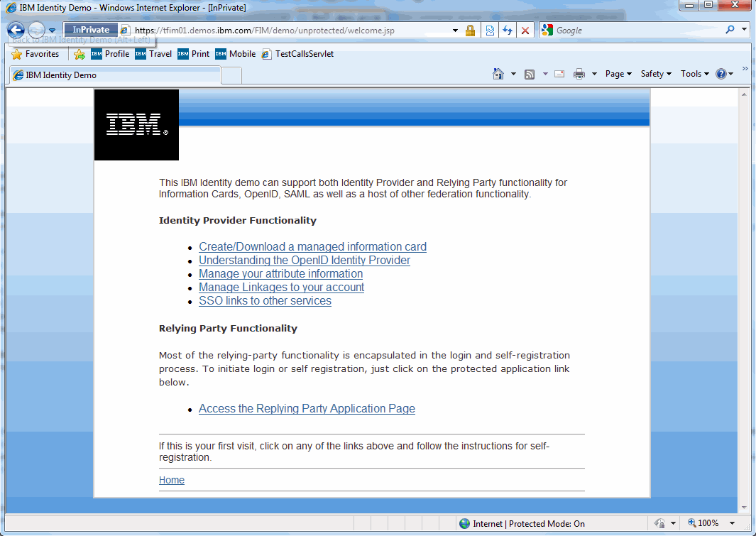Open the Tools menu
Image resolution: width=756 pixels, height=536 pixels.
[695, 74]
